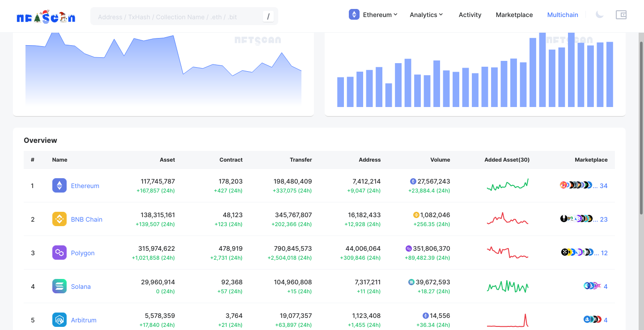Image resolution: width=644 pixels, height=330 pixels.
Task: Go to the Multichain tab
Action: coord(563,15)
